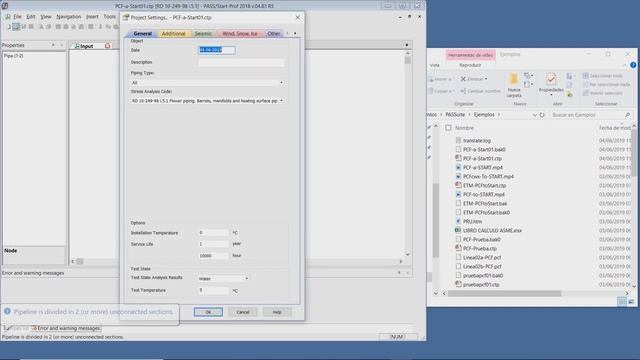Select the file ETM-PCFtoStart.ctp
Image resolution: width=640 pixels, height=360 pixels.
pyautogui.click(x=484, y=185)
